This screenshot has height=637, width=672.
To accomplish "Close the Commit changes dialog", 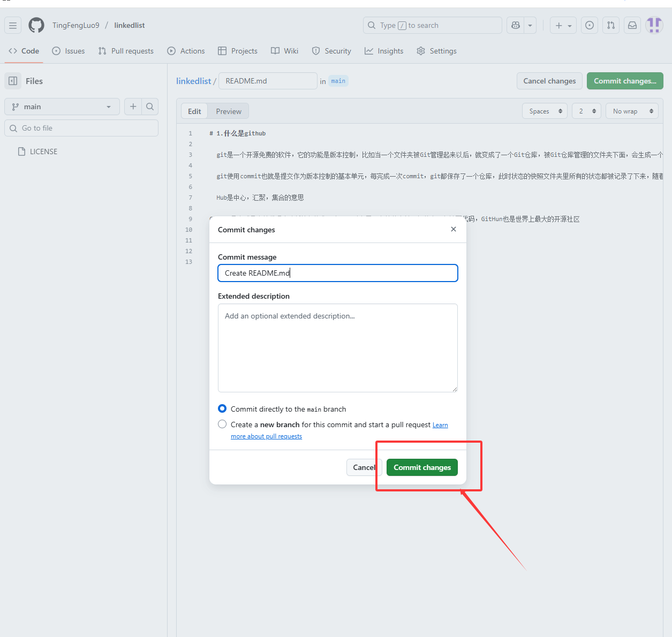I will pos(454,229).
